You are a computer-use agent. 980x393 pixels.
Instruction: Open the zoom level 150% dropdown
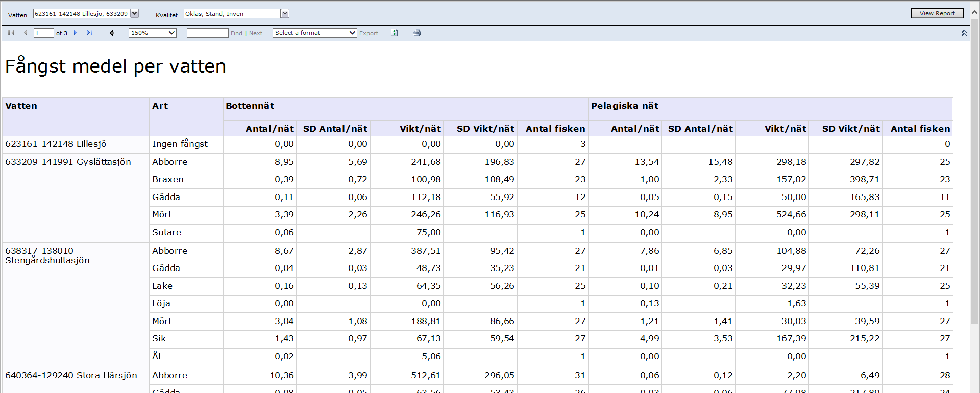(153, 33)
